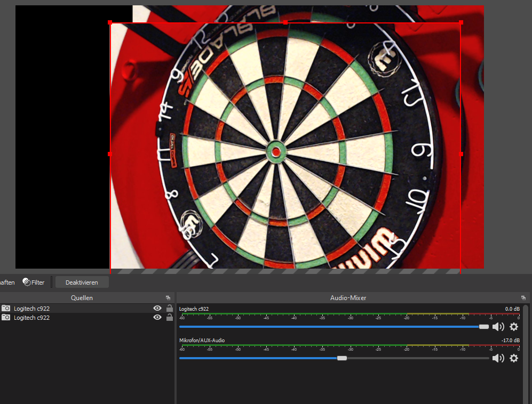
Task: Open Logitech c922 audio settings gear
Action: click(x=514, y=327)
